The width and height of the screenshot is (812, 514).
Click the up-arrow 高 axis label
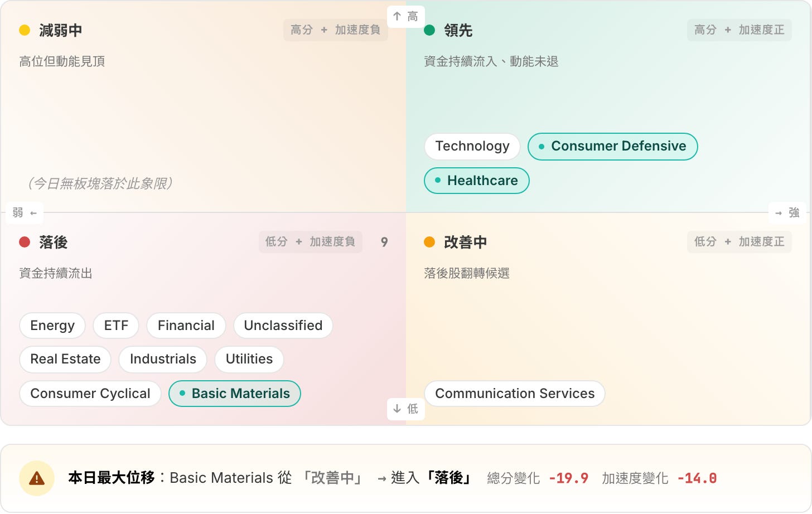(406, 17)
